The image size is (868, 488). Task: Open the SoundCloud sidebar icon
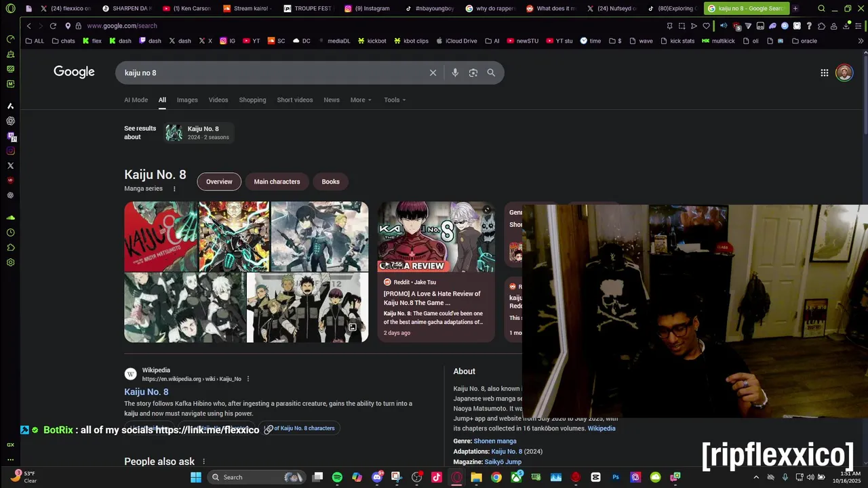10,218
